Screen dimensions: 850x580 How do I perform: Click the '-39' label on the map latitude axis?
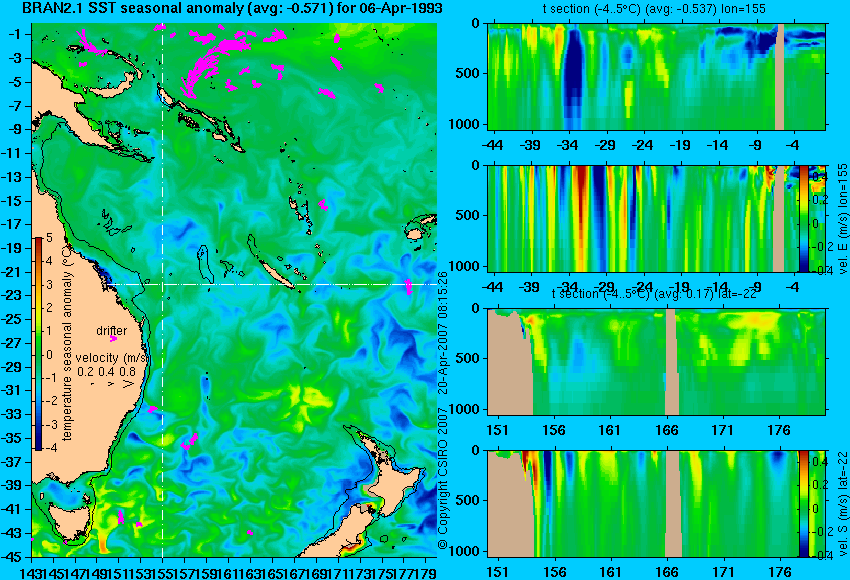[x=12, y=485]
